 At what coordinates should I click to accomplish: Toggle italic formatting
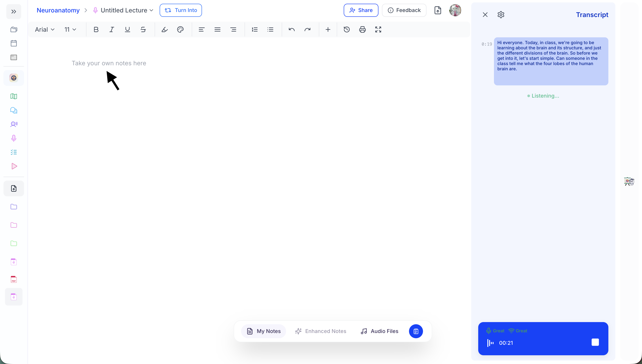pyautogui.click(x=112, y=29)
